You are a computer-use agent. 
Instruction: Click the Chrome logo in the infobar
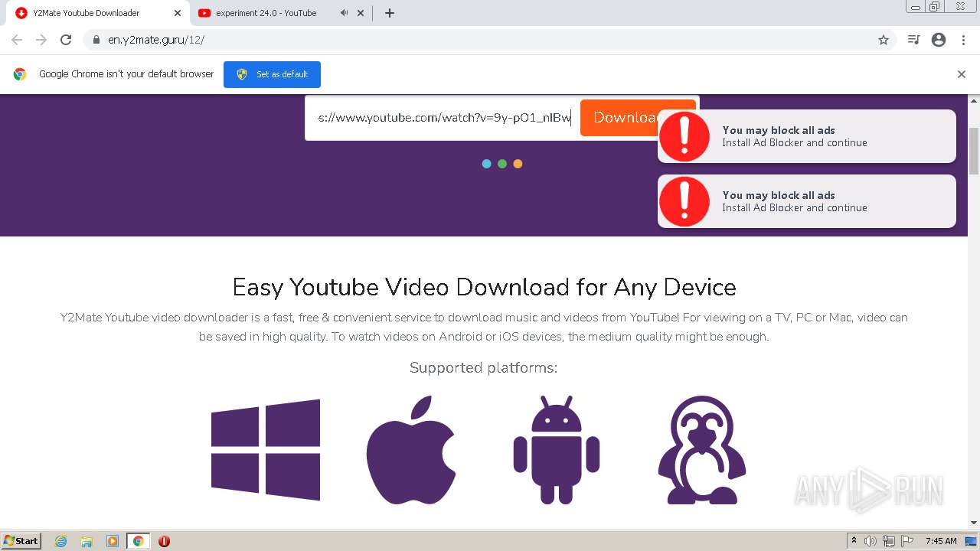tap(20, 74)
